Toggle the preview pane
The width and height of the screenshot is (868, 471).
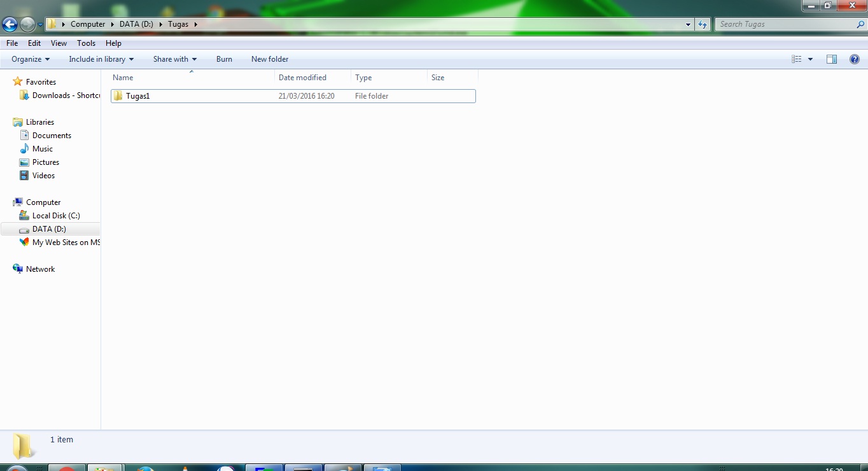tap(831, 59)
